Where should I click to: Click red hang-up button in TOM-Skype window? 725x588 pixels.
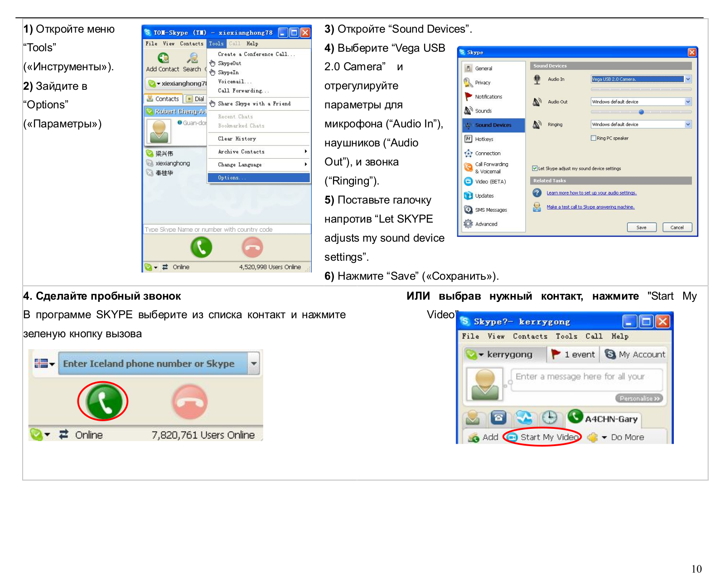click(252, 248)
